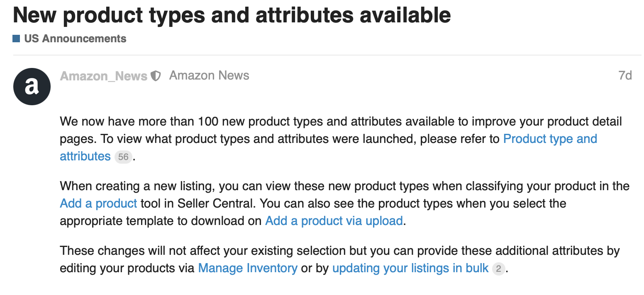Click the blue category square before US Announcements
The width and height of the screenshot is (644, 295).
click(x=17, y=39)
